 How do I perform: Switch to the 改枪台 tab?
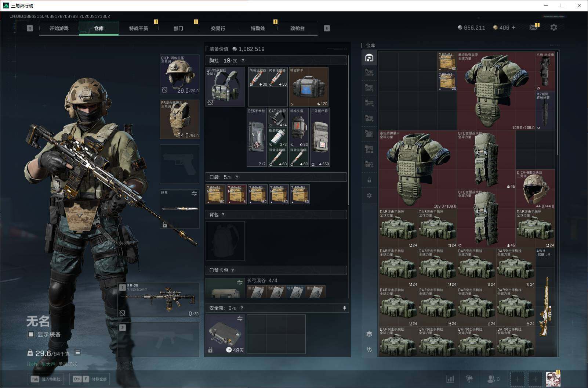[297, 28]
